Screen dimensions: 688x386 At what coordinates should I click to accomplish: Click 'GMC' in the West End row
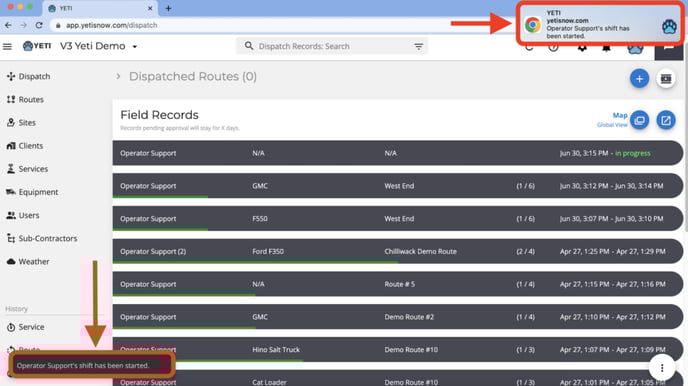point(260,186)
